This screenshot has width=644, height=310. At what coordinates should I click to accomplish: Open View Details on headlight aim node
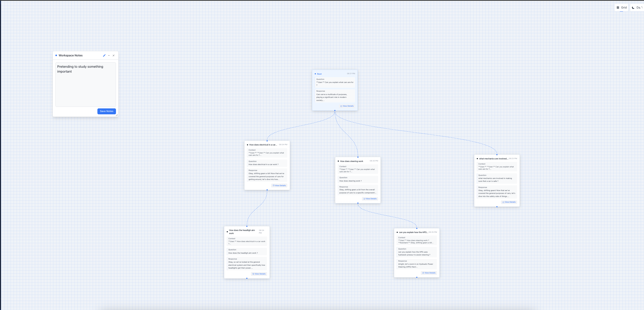(x=259, y=274)
